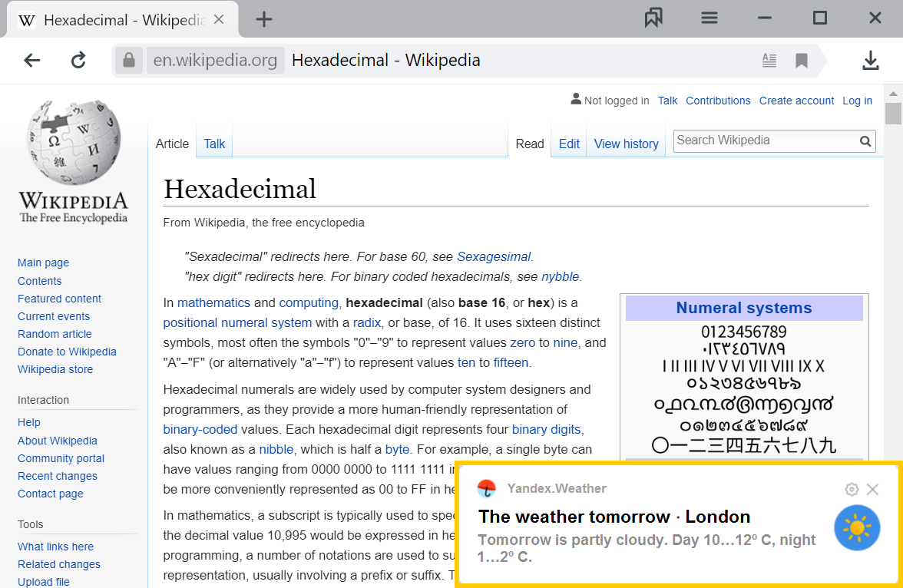Go to Main page in sidebar
The height and width of the screenshot is (588, 903).
point(43,263)
